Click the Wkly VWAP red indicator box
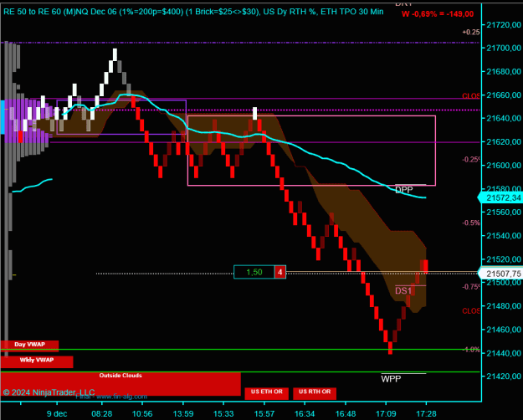The width and height of the screenshot is (523, 420). point(37,361)
